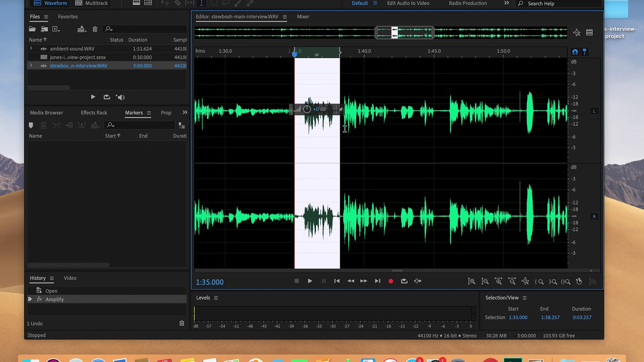Expand the stewbosh interview WAV file entry
This screenshot has width=644, height=362.
[x=31, y=66]
